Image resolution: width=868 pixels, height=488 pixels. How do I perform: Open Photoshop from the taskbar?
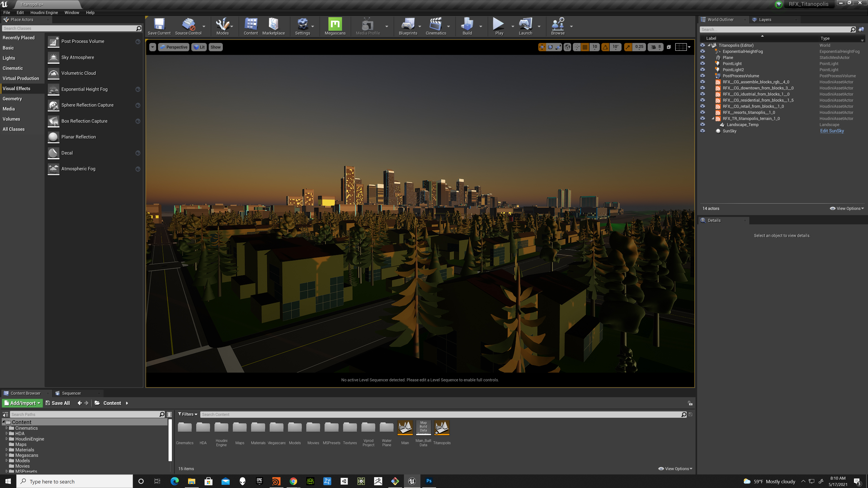[x=429, y=481]
